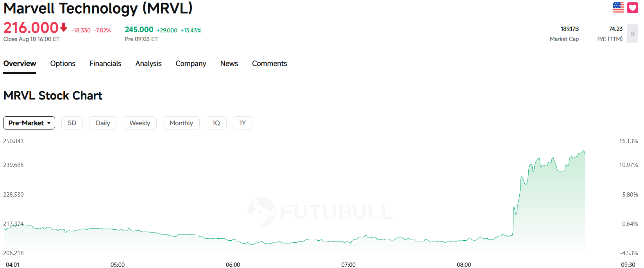Select the 1Y chart range
644x268 pixels.
click(243, 123)
